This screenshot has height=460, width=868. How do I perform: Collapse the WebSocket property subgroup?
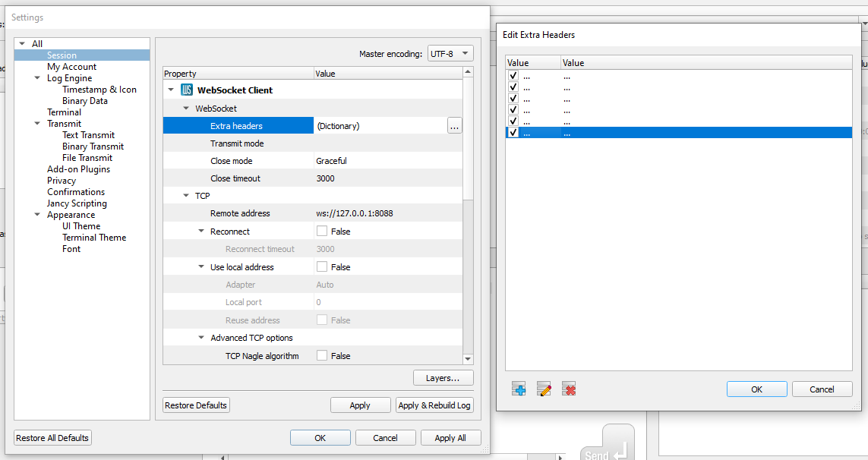(186, 109)
